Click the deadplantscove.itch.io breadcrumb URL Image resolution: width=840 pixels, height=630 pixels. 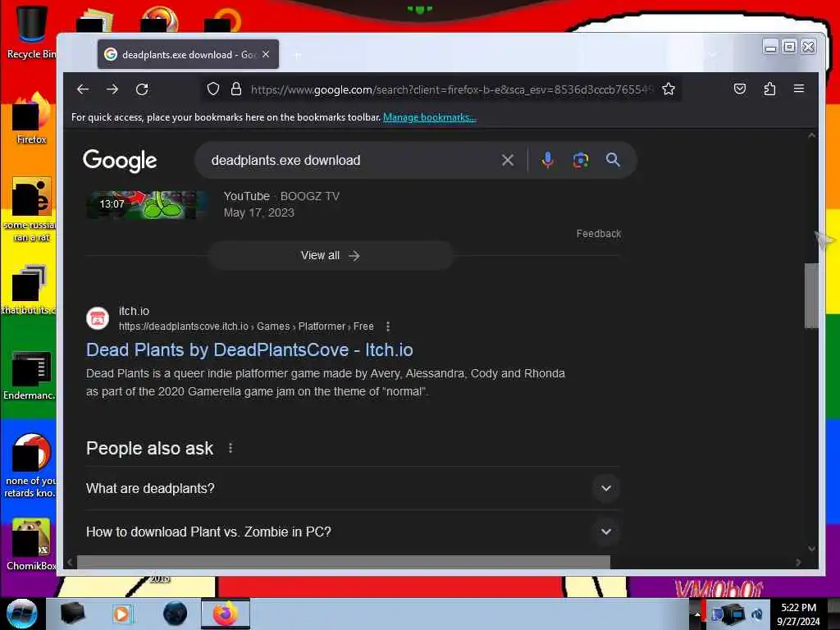246,326
